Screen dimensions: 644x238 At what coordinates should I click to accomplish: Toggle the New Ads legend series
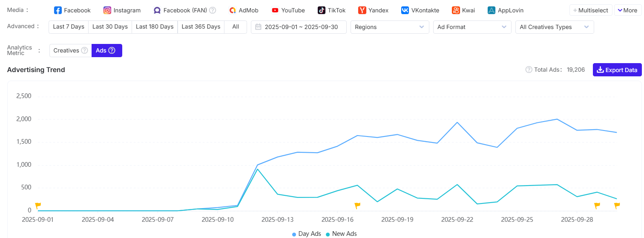pos(341,234)
